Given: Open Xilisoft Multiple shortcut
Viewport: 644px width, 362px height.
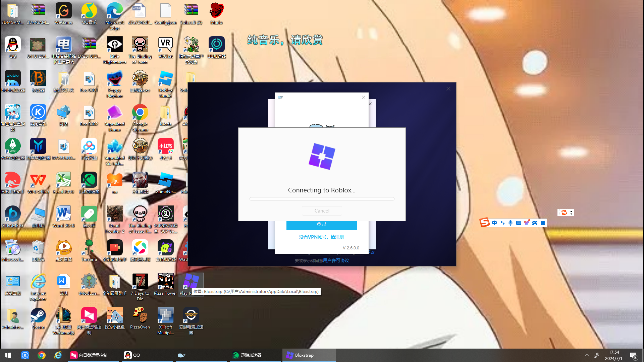Looking at the screenshot, I should point(166,321).
